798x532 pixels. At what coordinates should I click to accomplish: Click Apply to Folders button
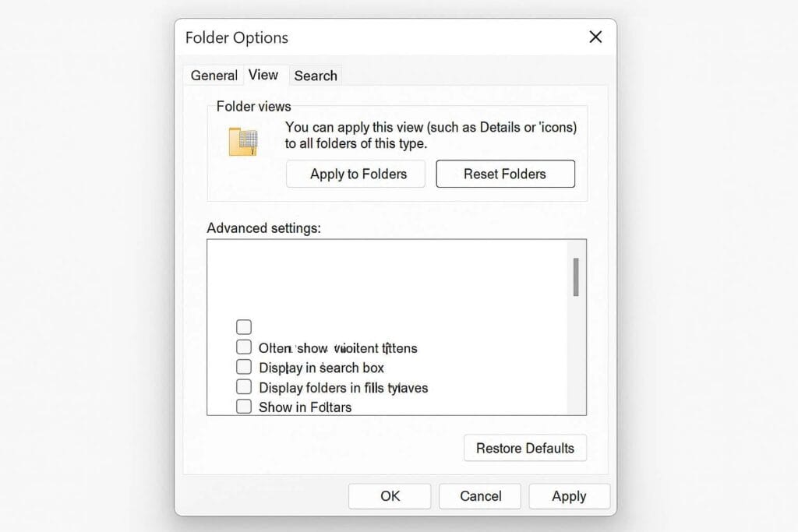point(358,174)
